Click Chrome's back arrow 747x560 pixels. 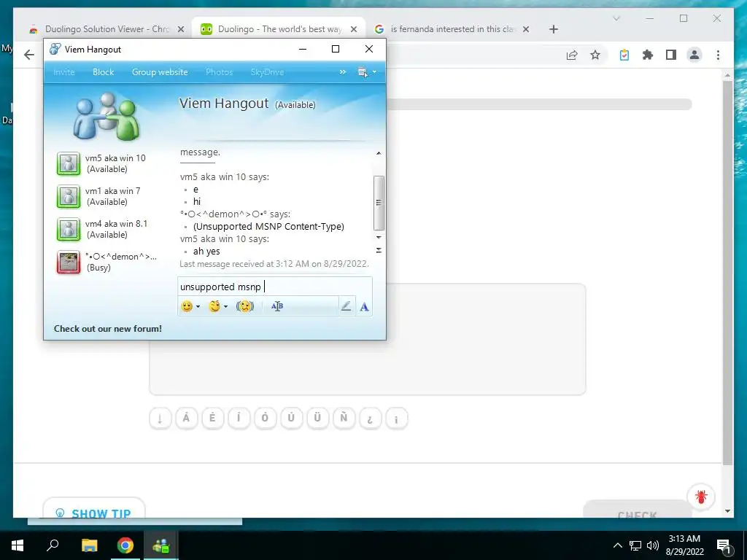point(29,55)
